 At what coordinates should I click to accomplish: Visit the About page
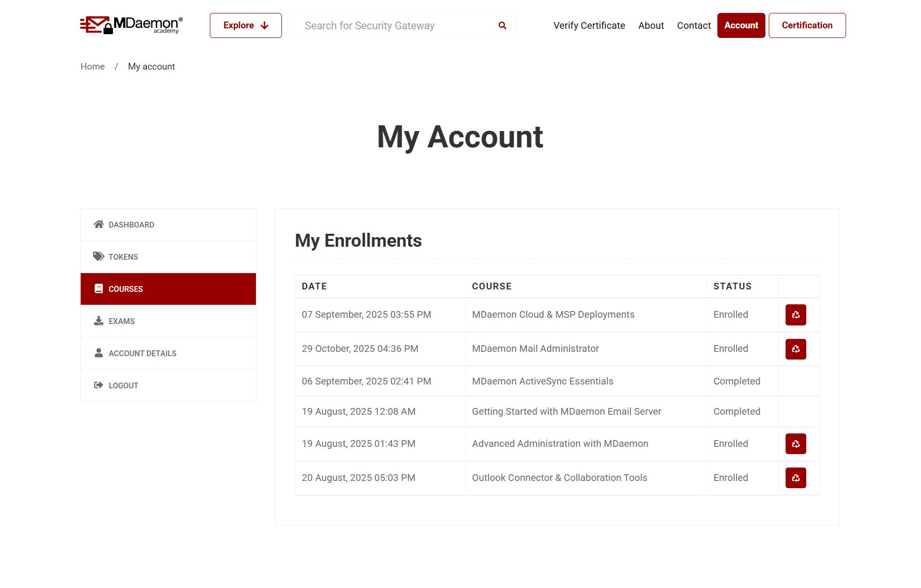651,25
